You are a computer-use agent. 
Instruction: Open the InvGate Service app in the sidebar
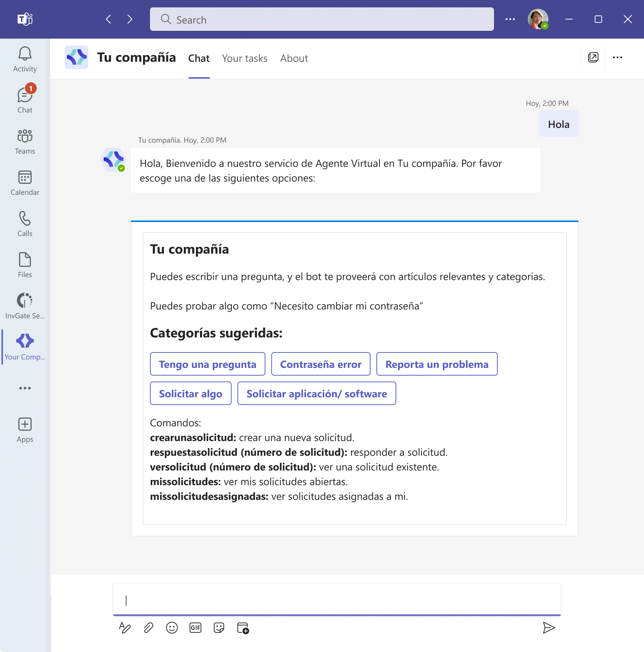pos(24,305)
